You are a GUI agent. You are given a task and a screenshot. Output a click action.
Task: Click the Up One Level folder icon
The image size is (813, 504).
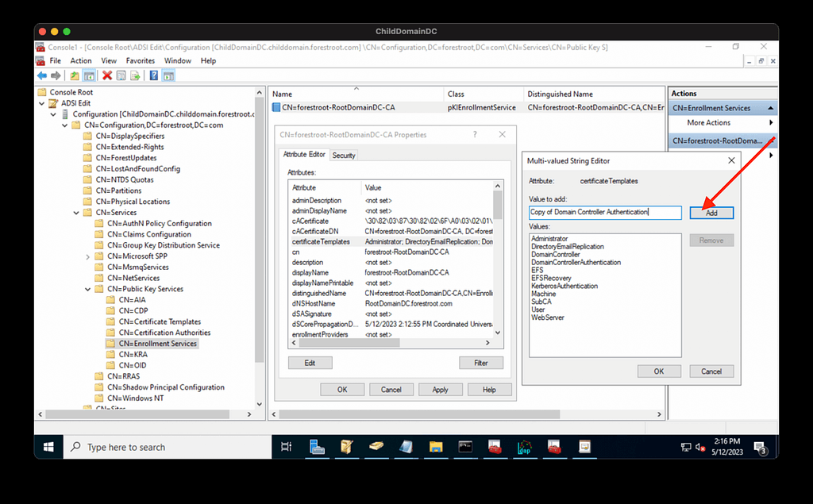[x=74, y=75]
